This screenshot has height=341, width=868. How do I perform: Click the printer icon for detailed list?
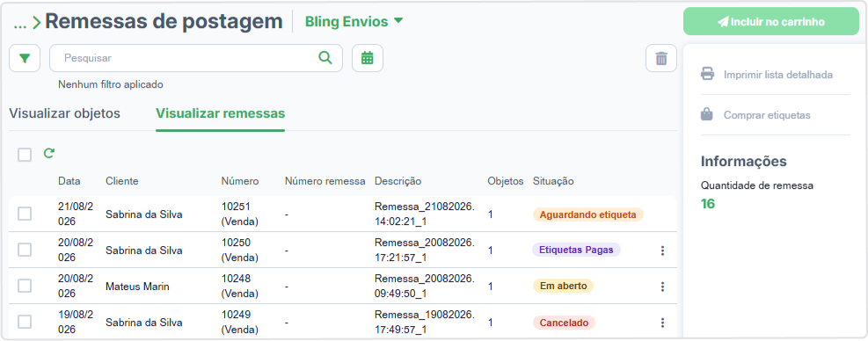point(707,74)
